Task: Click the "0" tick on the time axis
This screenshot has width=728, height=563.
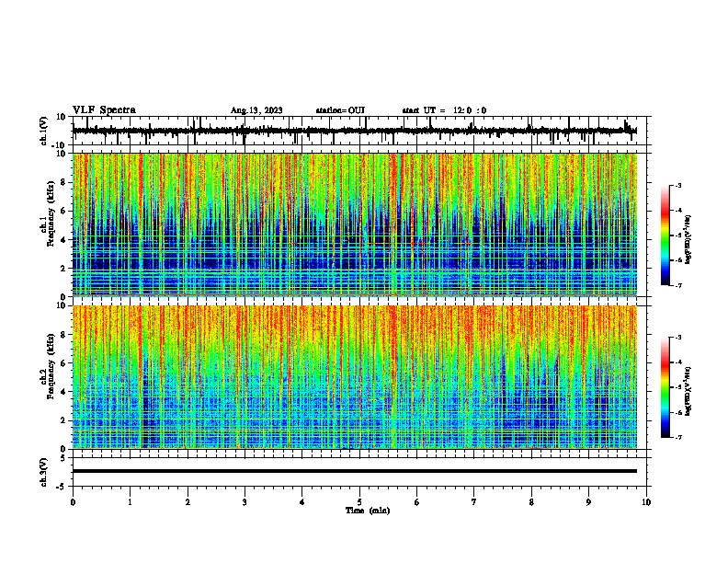Action: coord(73,502)
